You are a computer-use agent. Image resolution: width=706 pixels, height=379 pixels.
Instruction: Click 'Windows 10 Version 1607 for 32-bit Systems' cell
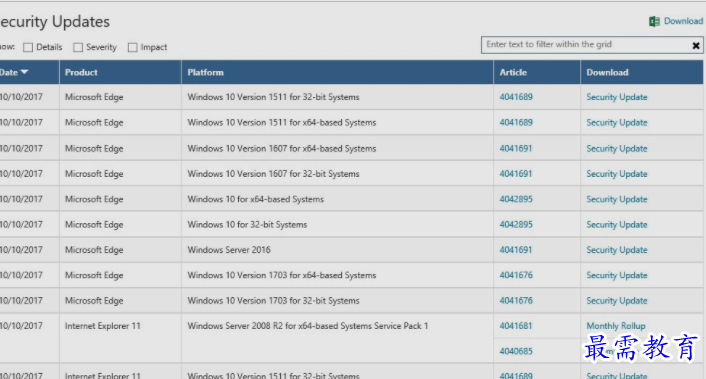pyautogui.click(x=273, y=174)
